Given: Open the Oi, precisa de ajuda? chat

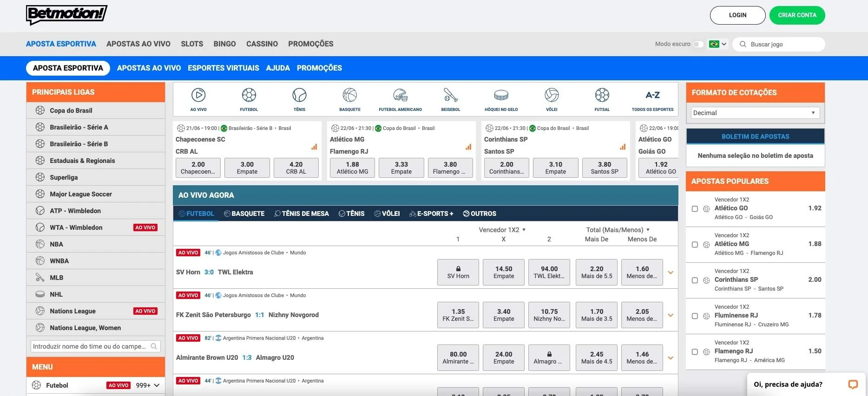Looking at the screenshot, I should pos(806,384).
